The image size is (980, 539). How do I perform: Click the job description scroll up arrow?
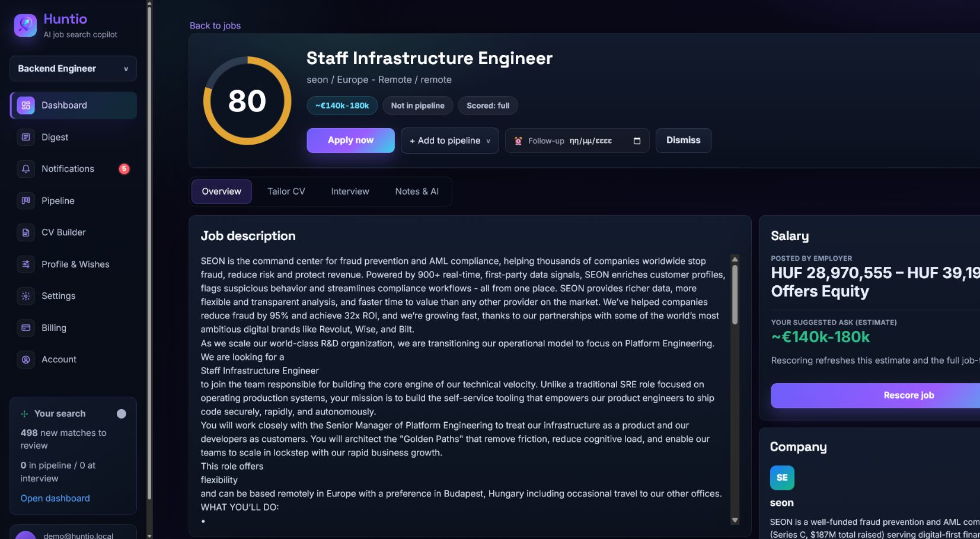735,259
